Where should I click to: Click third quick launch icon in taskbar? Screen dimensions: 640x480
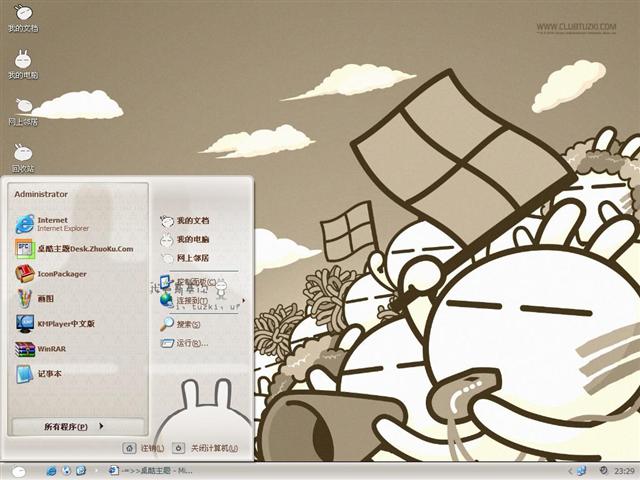pyautogui.click(x=81, y=471)
